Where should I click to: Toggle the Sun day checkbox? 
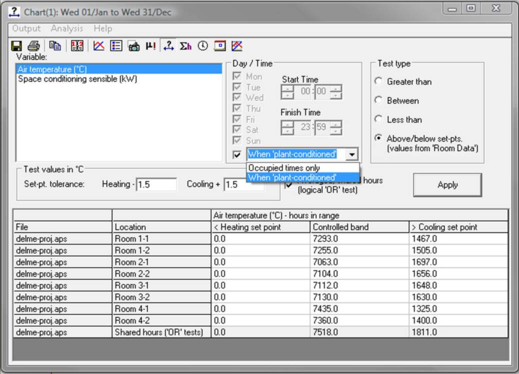(x=237, y=140)
